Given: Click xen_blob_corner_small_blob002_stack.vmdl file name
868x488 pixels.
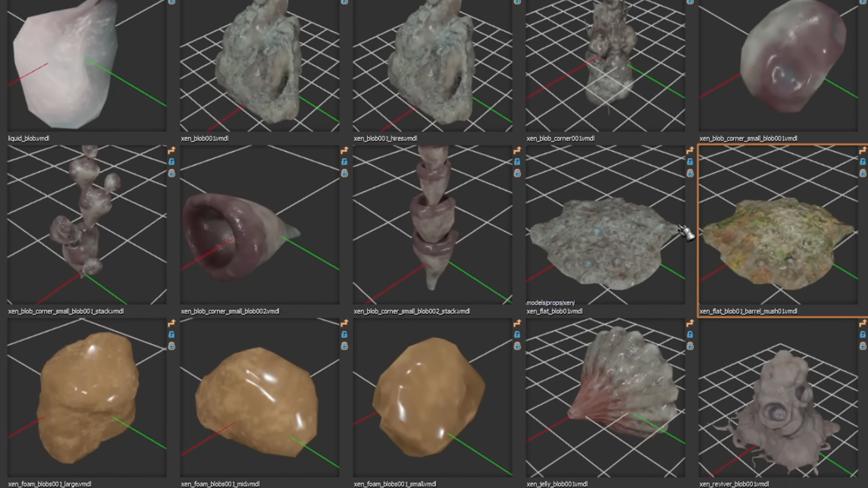Looking at the screenshot, I should click(412, 311).
